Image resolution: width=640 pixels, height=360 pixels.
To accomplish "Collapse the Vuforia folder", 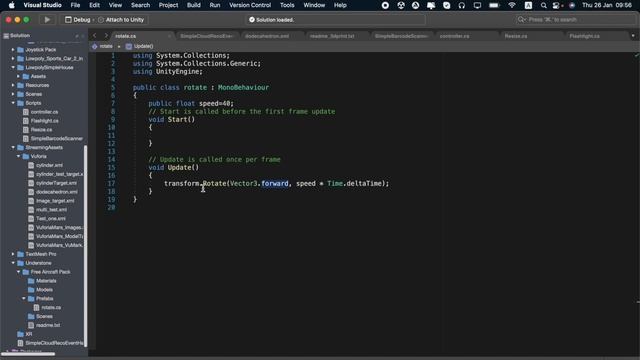I will (18, 156).
